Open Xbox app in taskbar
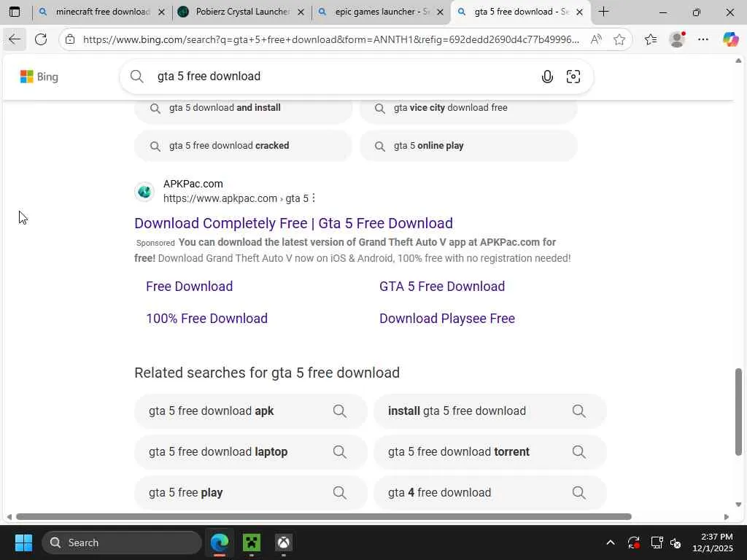 [x=284, y=542]
